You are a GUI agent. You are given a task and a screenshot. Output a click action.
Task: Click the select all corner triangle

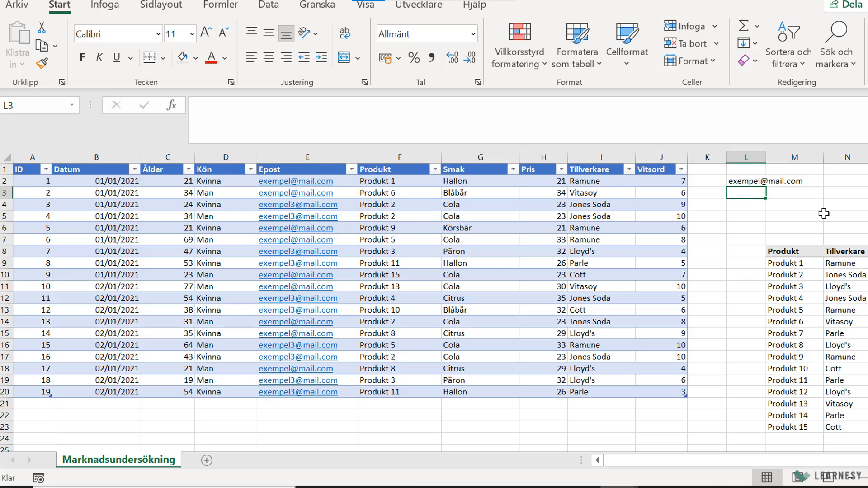coord(7,157)
